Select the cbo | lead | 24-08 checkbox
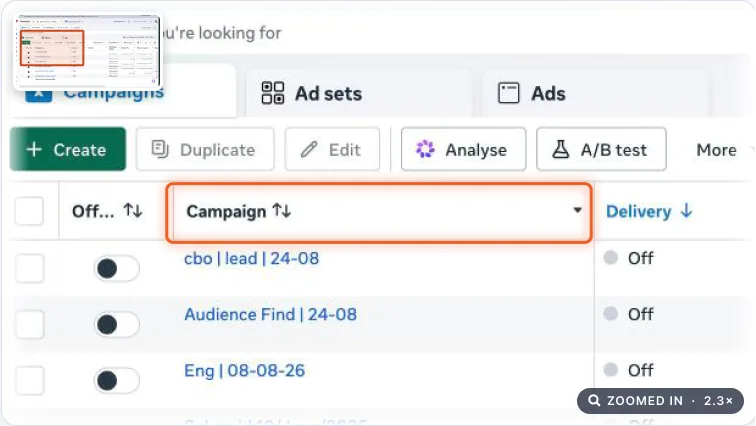 click(30, 268)
